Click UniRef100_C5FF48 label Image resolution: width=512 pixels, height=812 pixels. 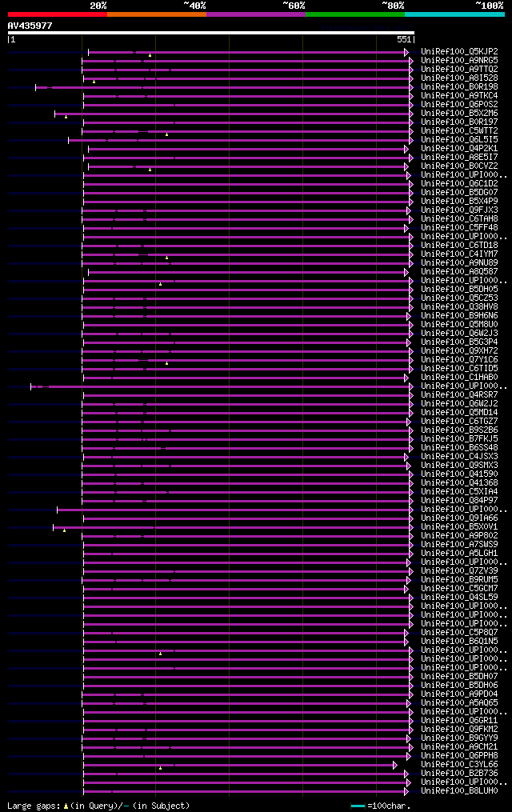[459, 228]
